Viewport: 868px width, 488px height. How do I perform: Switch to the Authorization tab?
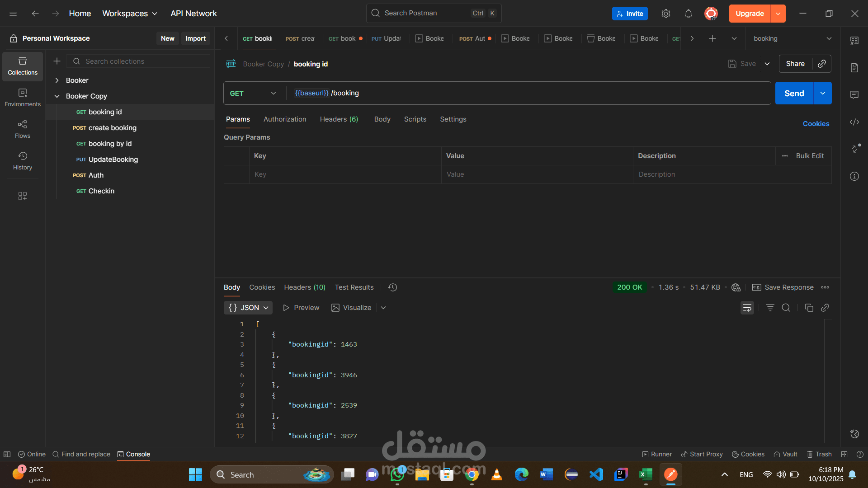point(285,119)
